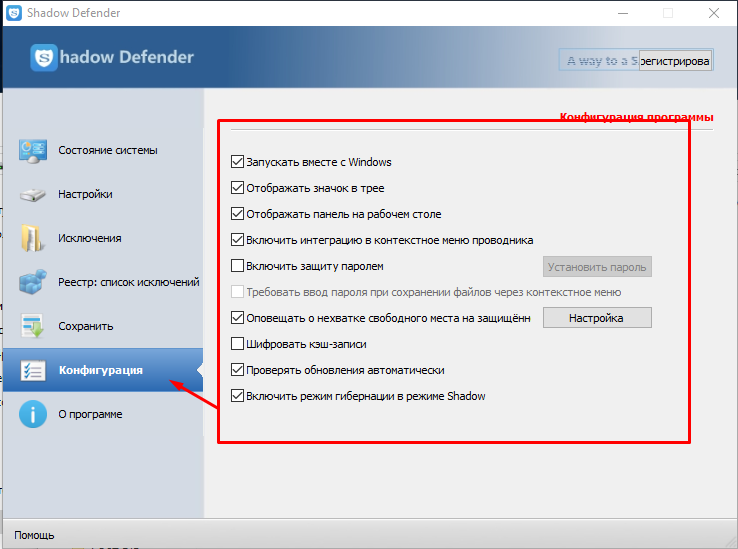Toggle hibernation in Shadow mode checkbox

pos(237,396)
